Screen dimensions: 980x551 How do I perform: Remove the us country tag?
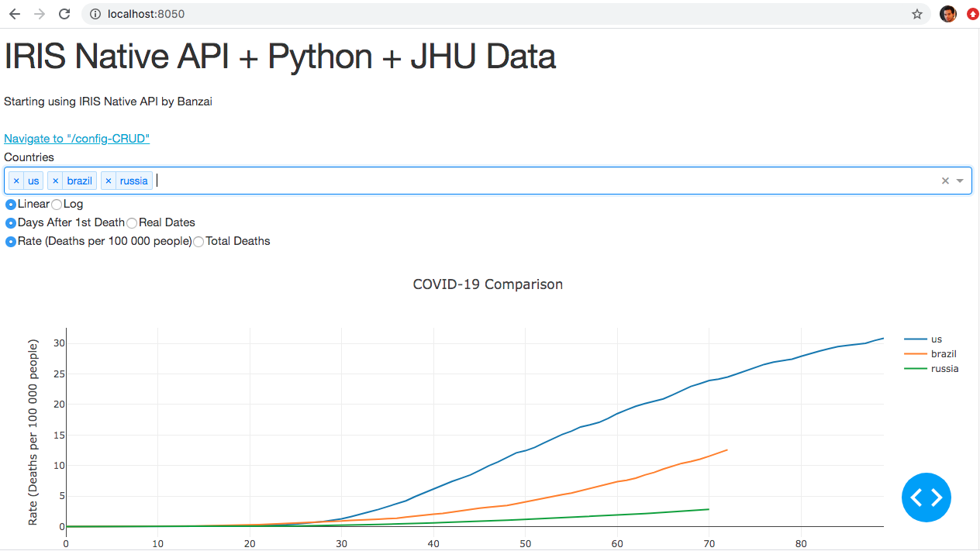coord(16,181)
